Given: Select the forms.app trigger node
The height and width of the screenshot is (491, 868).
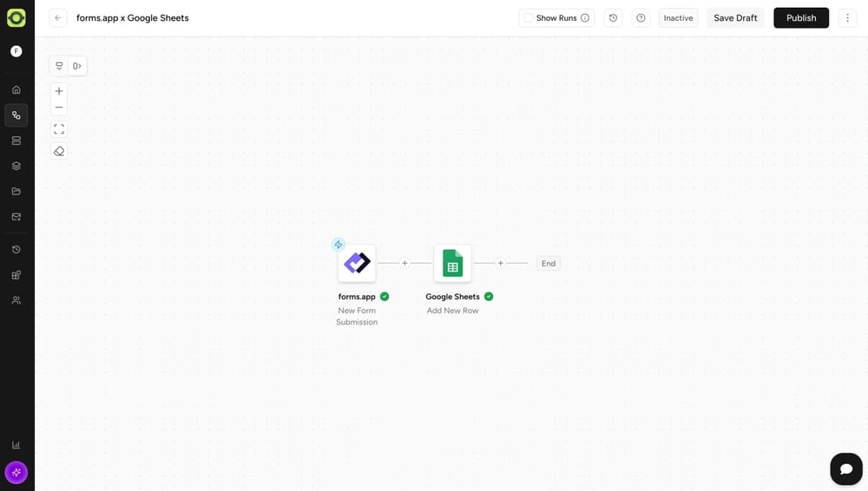Looking at the screenshot, I should point(357,263).
